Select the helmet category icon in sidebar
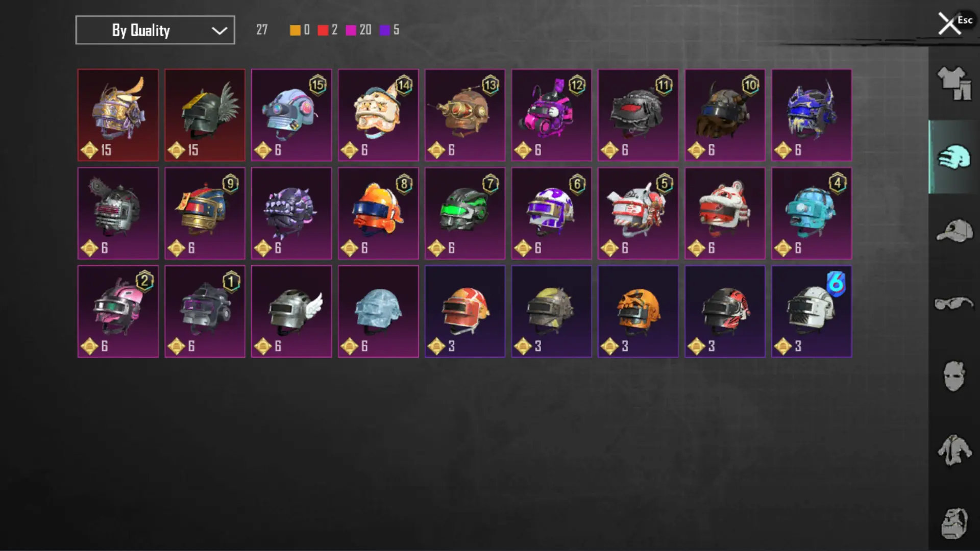Viewport: 980px width, 551px height. (954, 157)
